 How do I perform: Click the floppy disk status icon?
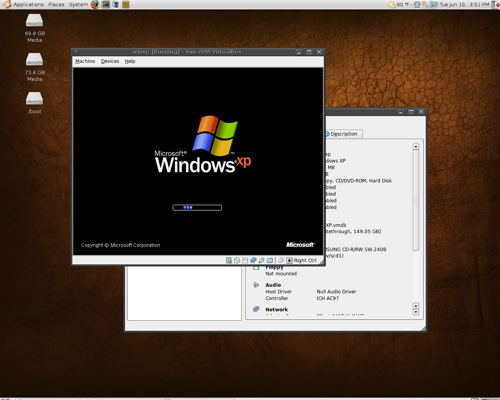pyautogui.click(x=245, y=260)
